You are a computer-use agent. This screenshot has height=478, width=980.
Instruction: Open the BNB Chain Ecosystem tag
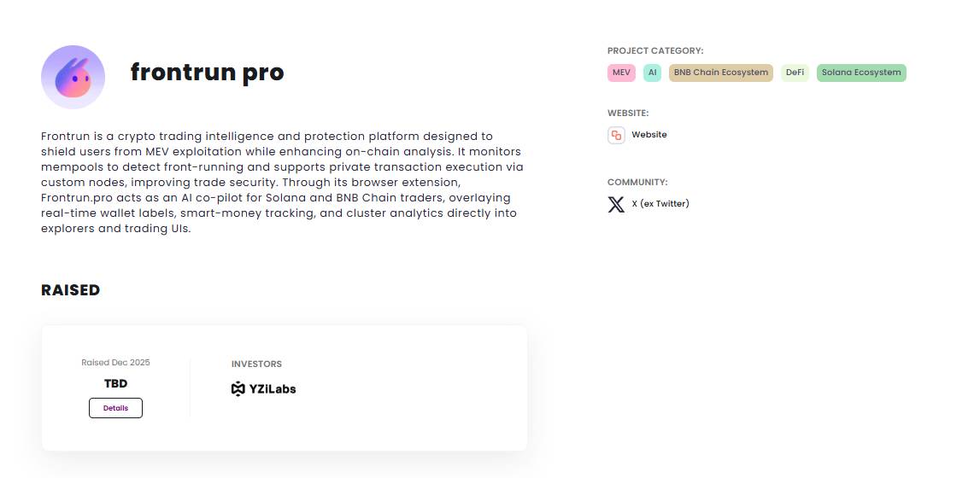(x=720, y=73)
